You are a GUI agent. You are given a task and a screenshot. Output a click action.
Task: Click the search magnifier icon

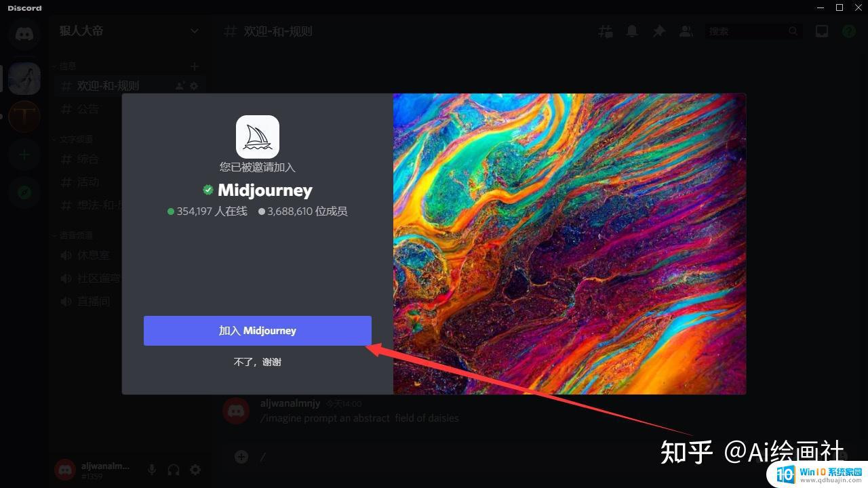click(x=793, y=31)
